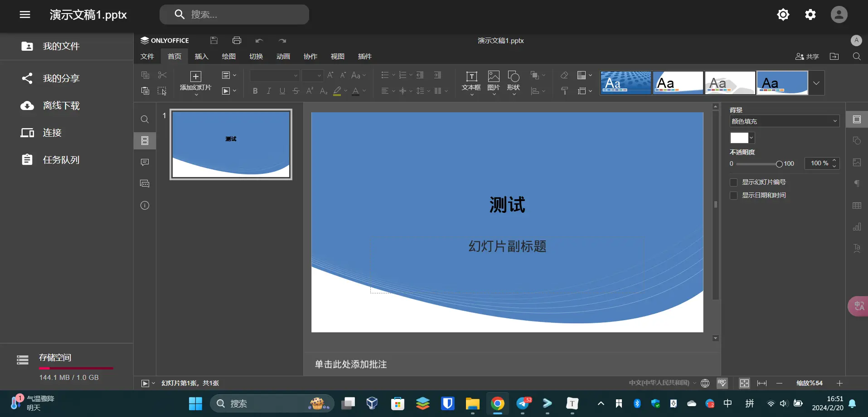Image resolution: width=868 pixels, height=417 pixels.
Task: Fit slide to width in status bar
Action: [x=762, y=383]
